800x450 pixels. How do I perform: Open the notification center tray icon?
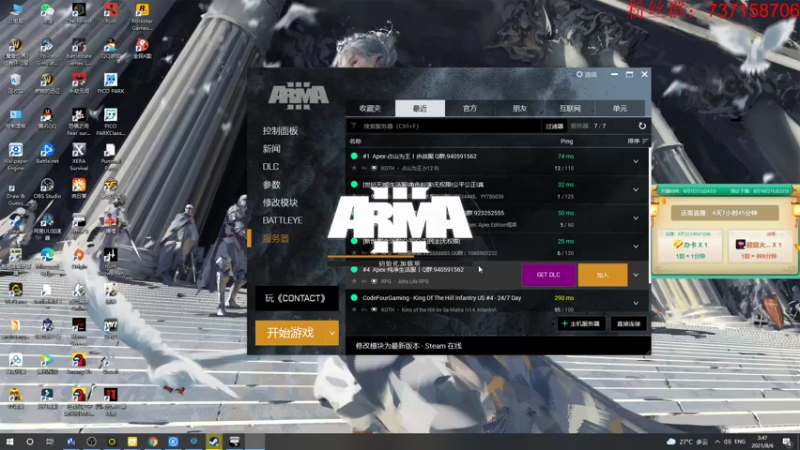pos(787,442)
